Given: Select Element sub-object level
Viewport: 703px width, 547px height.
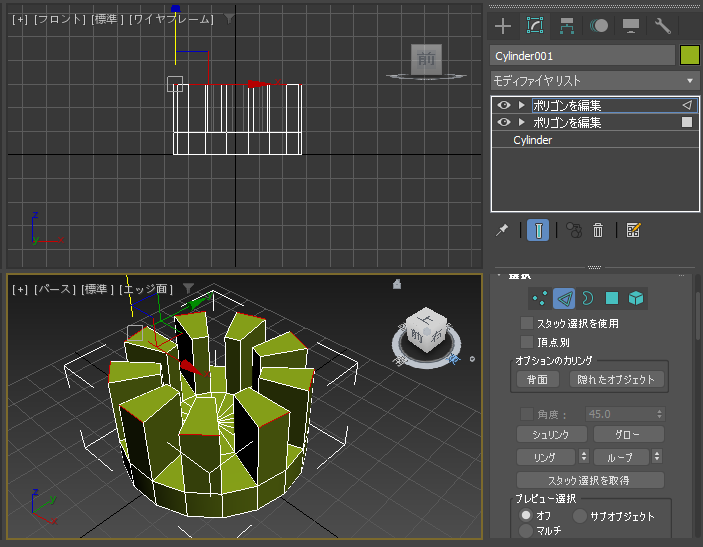Looking at the screenshot, I should click(636, 298).
